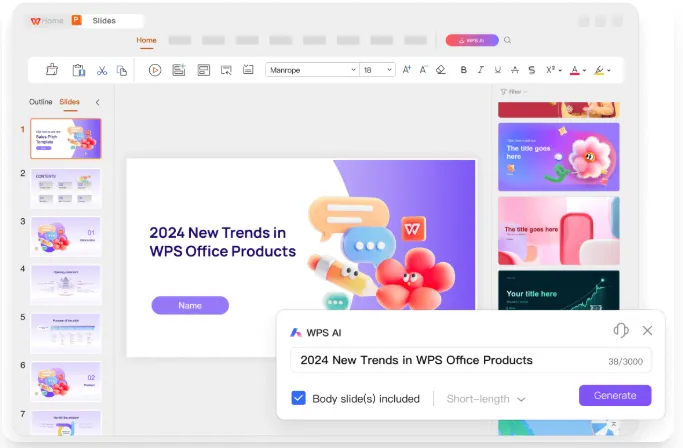Screen dimensions: 683x448
Task: Add a new slide icon
Action: (179, 70)
